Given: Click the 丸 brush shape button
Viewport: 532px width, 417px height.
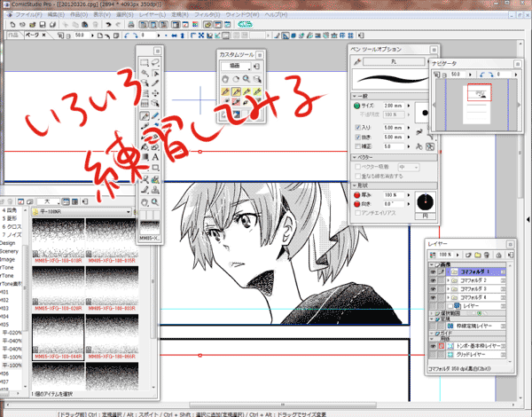Looking at the screenshot, I should (394, 62).
